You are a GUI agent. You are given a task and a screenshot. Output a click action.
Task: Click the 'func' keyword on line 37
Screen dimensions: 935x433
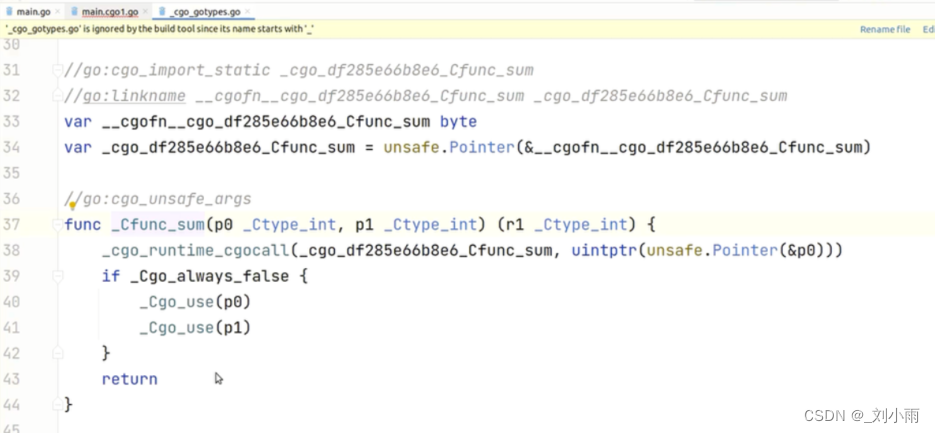pos(82,225)
